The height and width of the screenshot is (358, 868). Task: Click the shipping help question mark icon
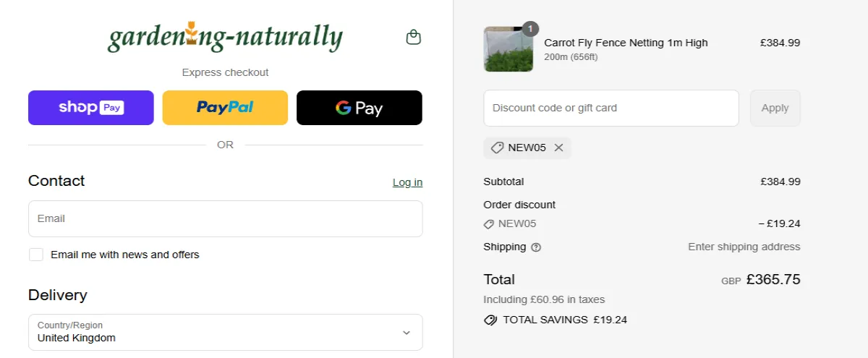(536, 247)
